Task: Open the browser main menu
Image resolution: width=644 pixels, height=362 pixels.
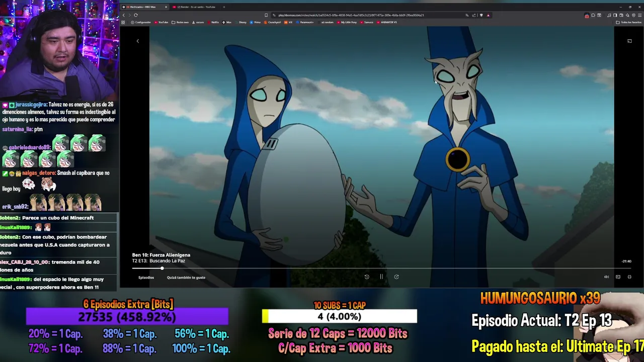Action: [639, 15]
